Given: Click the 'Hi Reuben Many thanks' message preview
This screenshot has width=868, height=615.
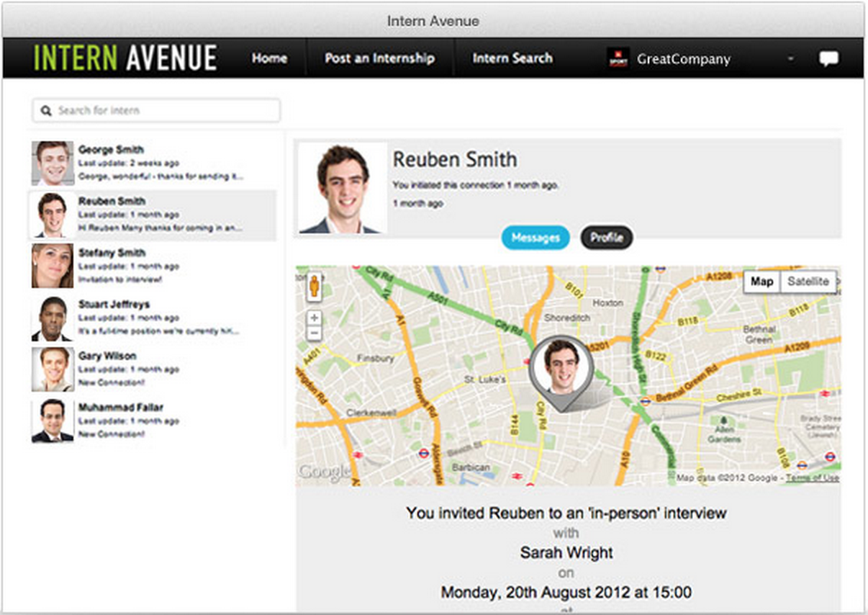Looking at the screenshot, I should click(161, 228).
